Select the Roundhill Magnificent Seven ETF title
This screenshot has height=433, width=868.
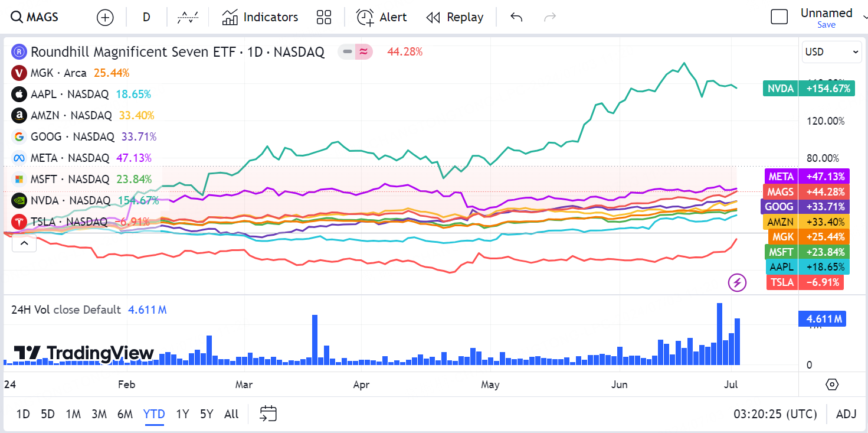pos(178,52)
